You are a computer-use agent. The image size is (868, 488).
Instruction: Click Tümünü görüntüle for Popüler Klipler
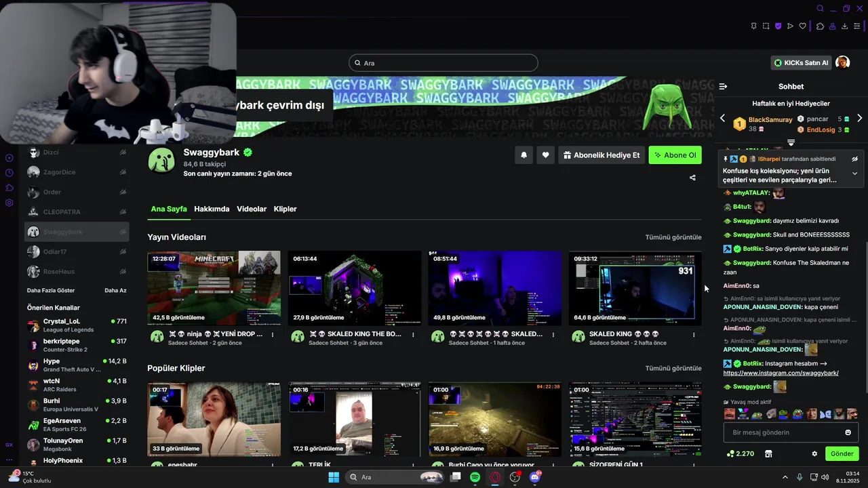673,368
